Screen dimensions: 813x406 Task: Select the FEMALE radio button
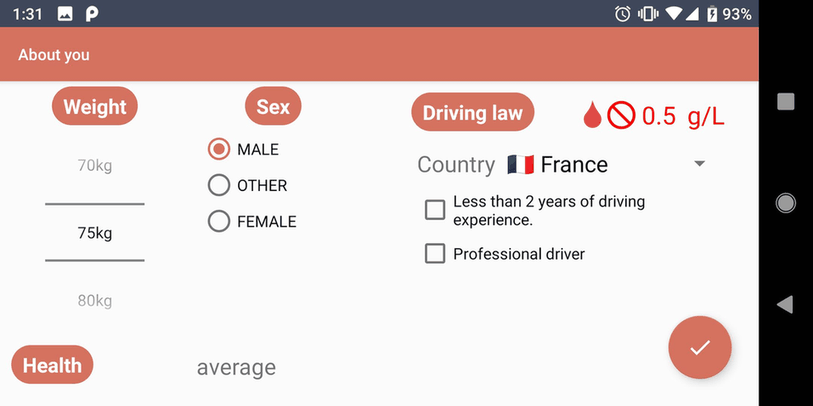coord(219,222)
